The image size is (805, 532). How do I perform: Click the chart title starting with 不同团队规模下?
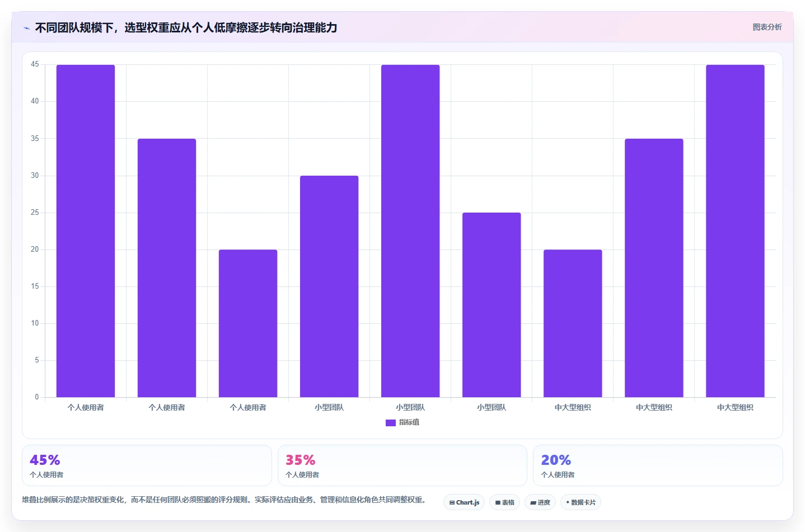click(x=186, y=27)
